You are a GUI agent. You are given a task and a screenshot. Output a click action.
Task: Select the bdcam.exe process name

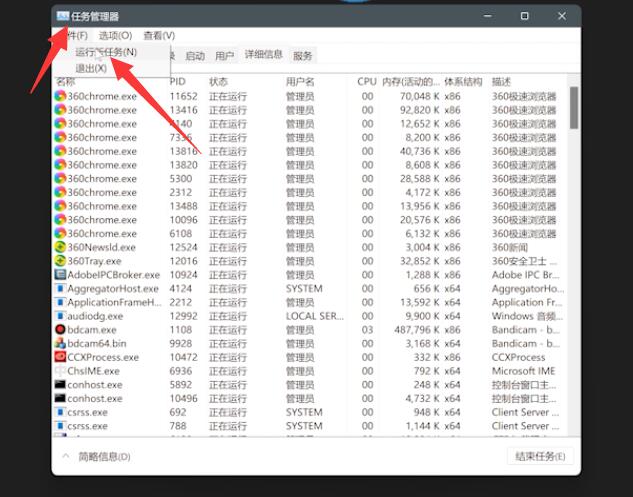tap(92, 330)
